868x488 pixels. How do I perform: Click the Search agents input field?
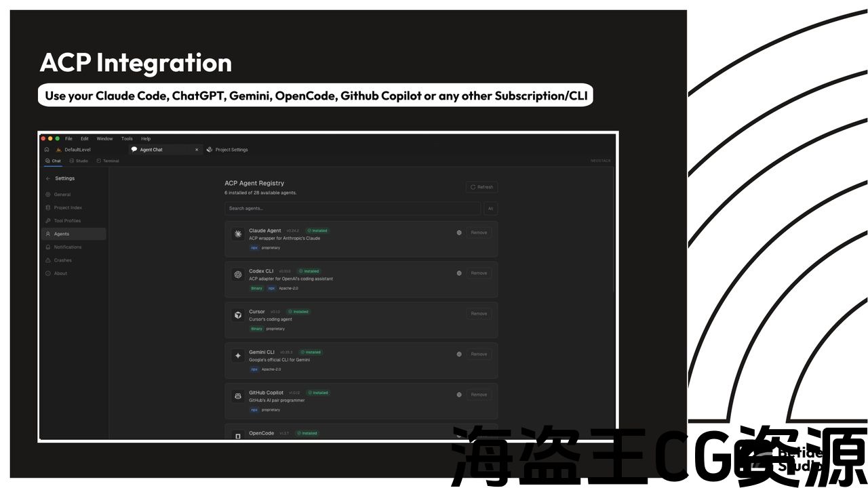353,209
